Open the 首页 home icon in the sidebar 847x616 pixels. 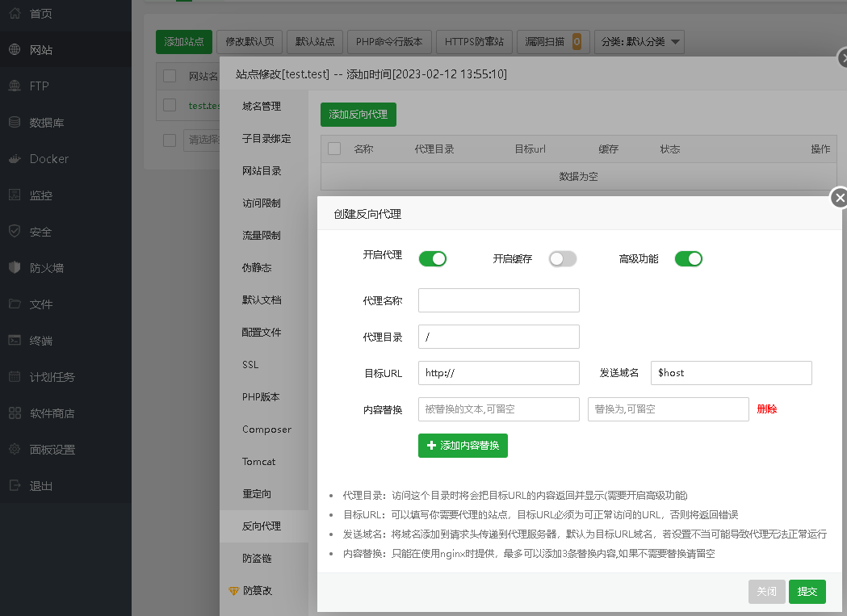pyautogui.click(x=15, y=13)
